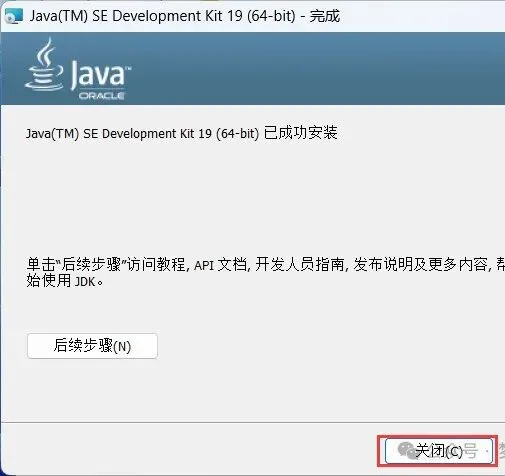Click the installer icon in title bar
The height and width of the screenshot is (476, 505).
[x=14, y=16]
